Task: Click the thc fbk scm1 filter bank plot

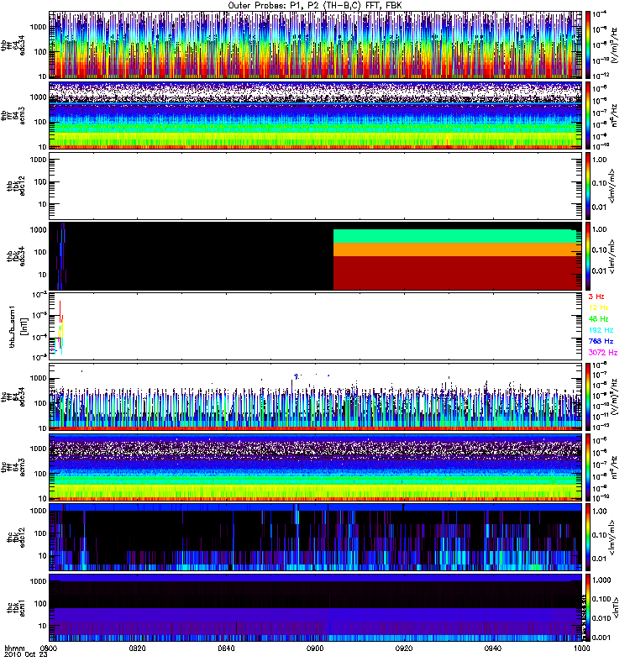Action: (x=315, y=607)
